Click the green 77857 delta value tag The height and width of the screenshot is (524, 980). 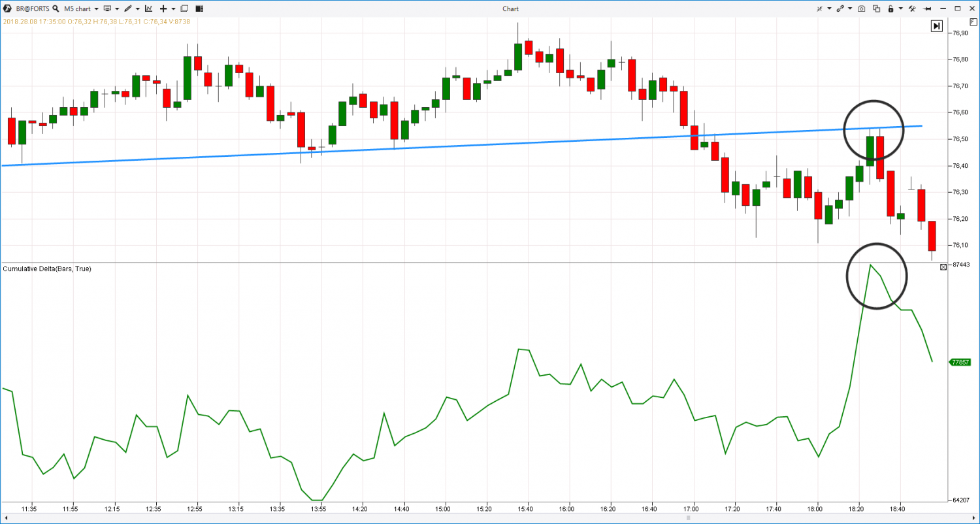pos(960,361)
